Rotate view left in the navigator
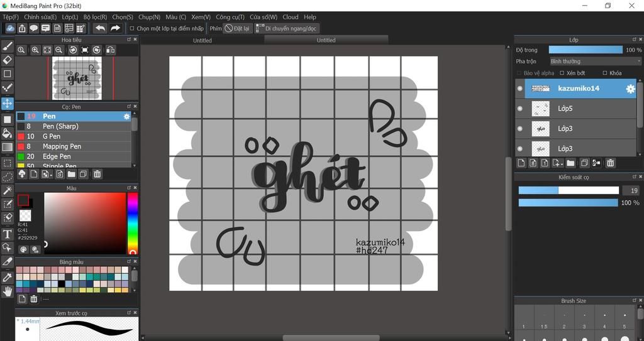Viewport: 644px width, 341px height. (73, 50)
